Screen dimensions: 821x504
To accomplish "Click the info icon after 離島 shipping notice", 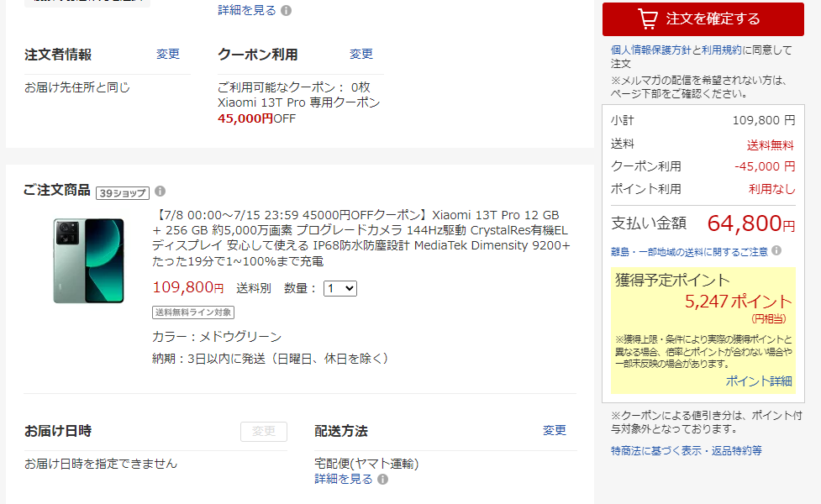I will (x=776, y=250).
